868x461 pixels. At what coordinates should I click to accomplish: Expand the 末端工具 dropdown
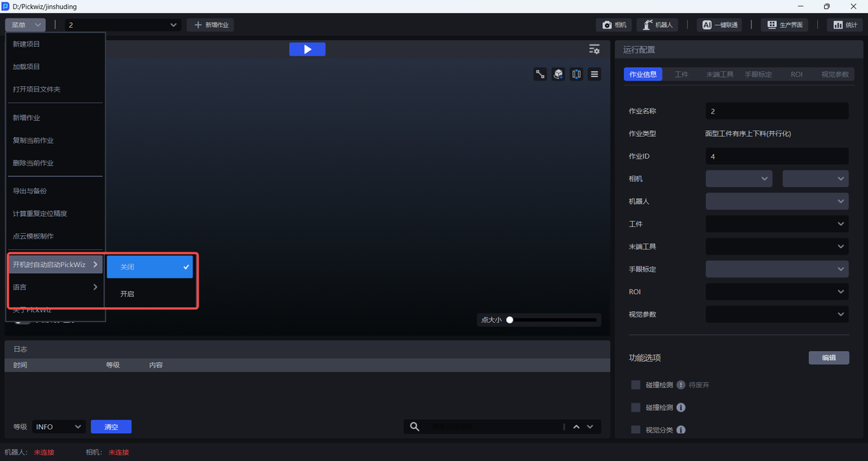pos(776,247)
